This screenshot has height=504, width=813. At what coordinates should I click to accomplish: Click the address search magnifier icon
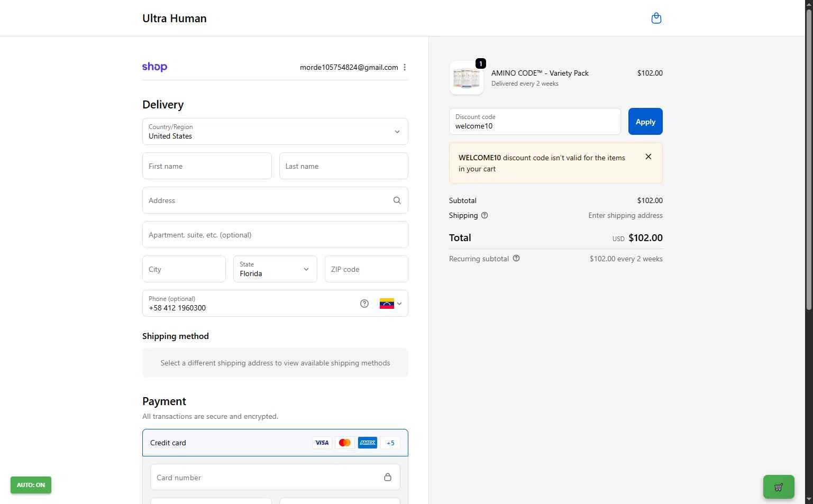(397, 200)
